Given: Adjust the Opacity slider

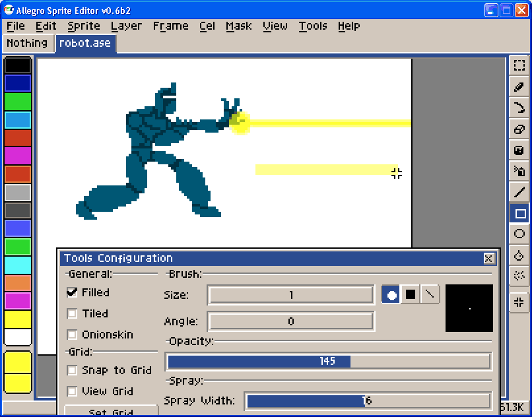Looking at the screenshot, I should (x=328, y=362).
